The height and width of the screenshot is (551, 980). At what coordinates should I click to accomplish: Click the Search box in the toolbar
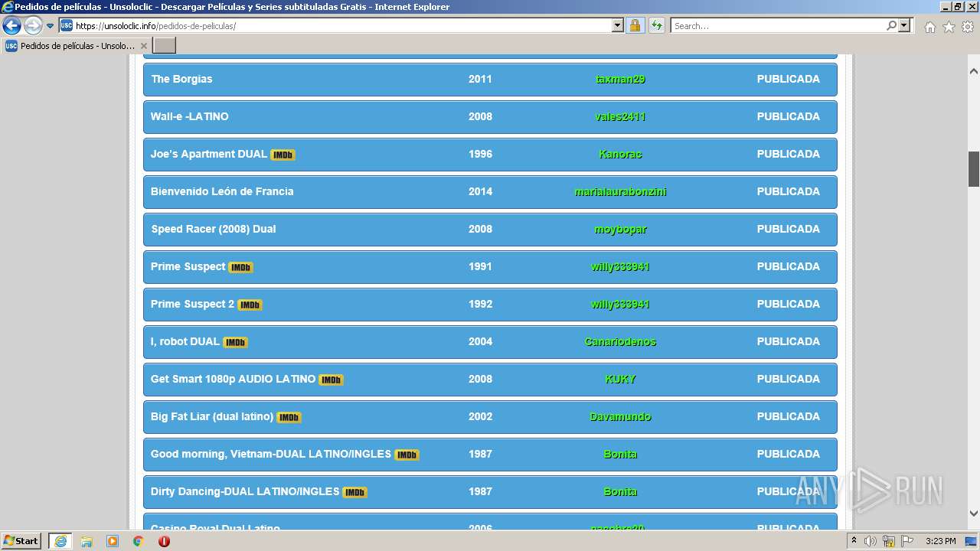pyautogui.click(x=777, y=26)
